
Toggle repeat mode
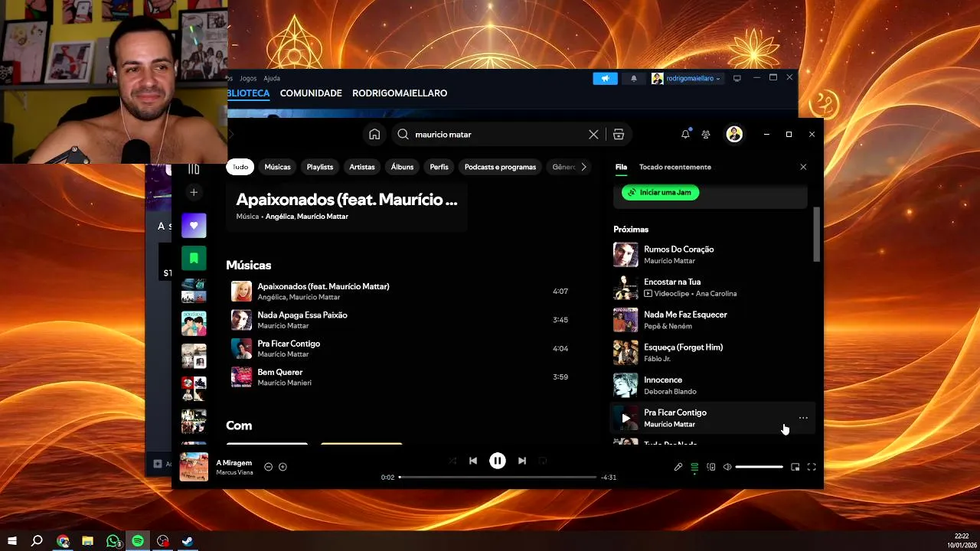543,461
